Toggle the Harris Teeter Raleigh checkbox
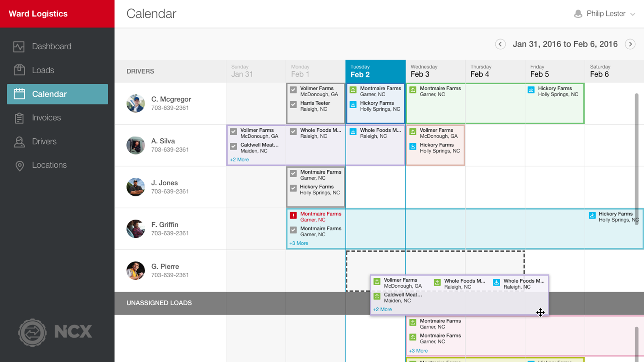The height and width of the screenshot is (362, 644). (293, 105)
